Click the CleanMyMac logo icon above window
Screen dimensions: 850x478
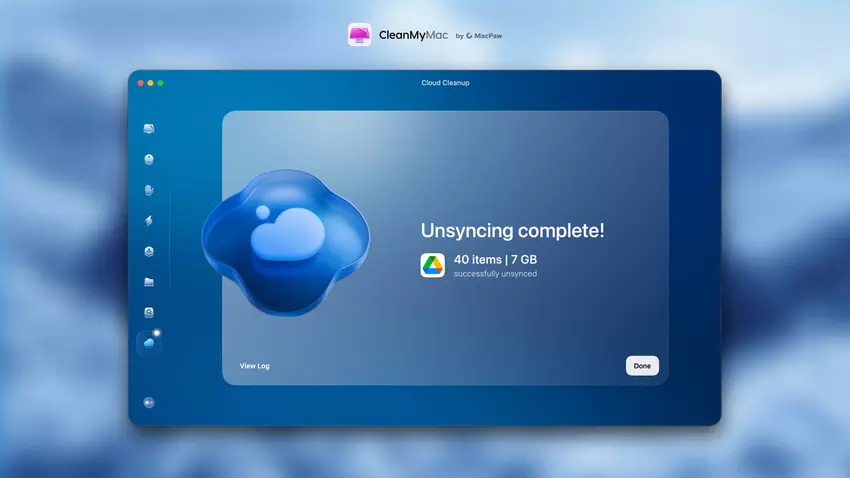tap(359, 35)
